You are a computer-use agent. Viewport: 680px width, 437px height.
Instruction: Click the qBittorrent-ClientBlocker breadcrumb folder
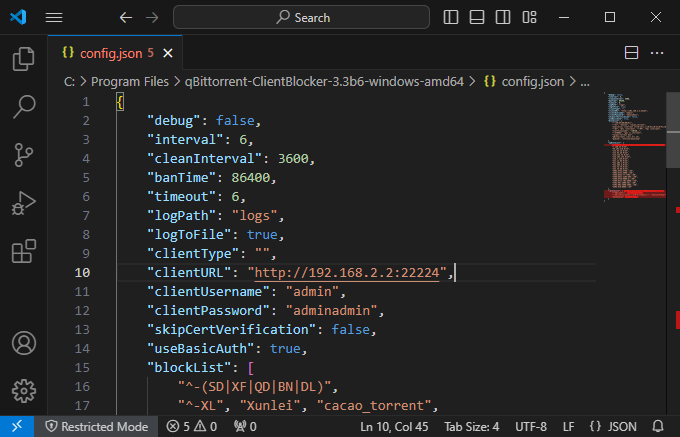point(324,82)
